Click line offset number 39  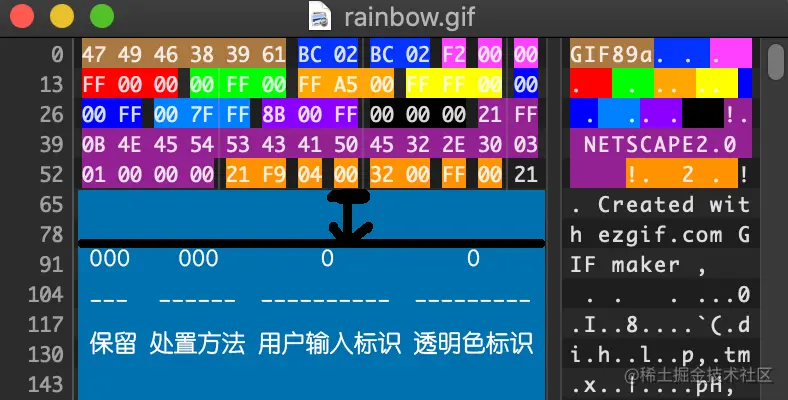pyautogui.click(x=52, y=145)
